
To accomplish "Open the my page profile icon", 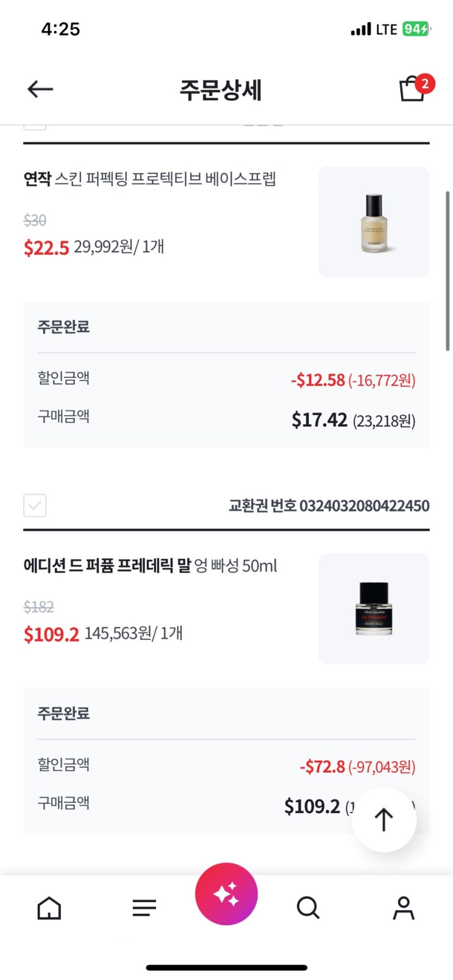I will click(x=403, y=907).
